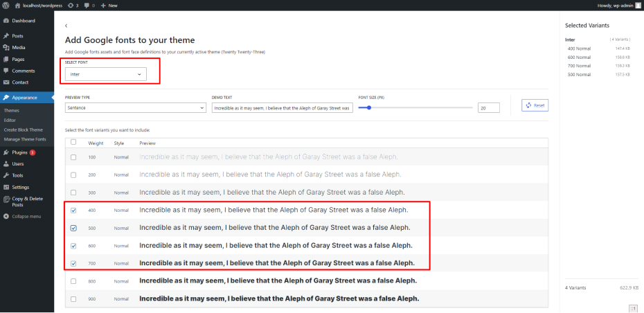Click the 400 Normal selected variant entry
644x313 pixels.
[x=579, y=48]
